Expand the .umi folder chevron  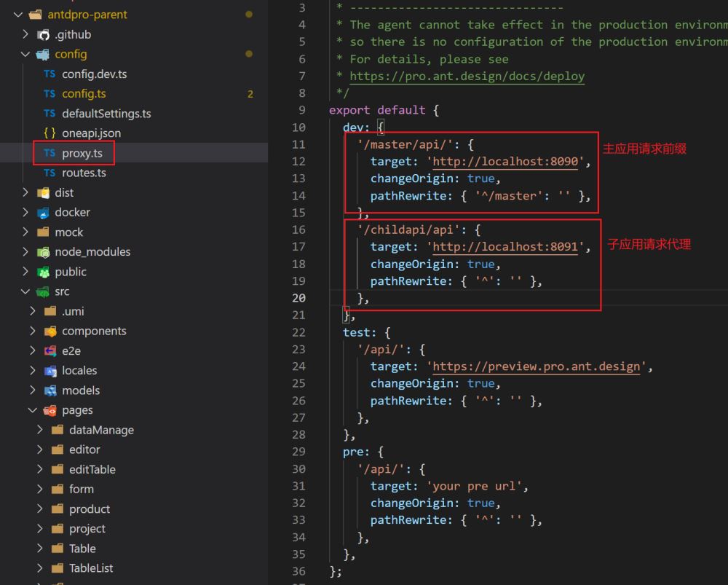tap(33, 311)
